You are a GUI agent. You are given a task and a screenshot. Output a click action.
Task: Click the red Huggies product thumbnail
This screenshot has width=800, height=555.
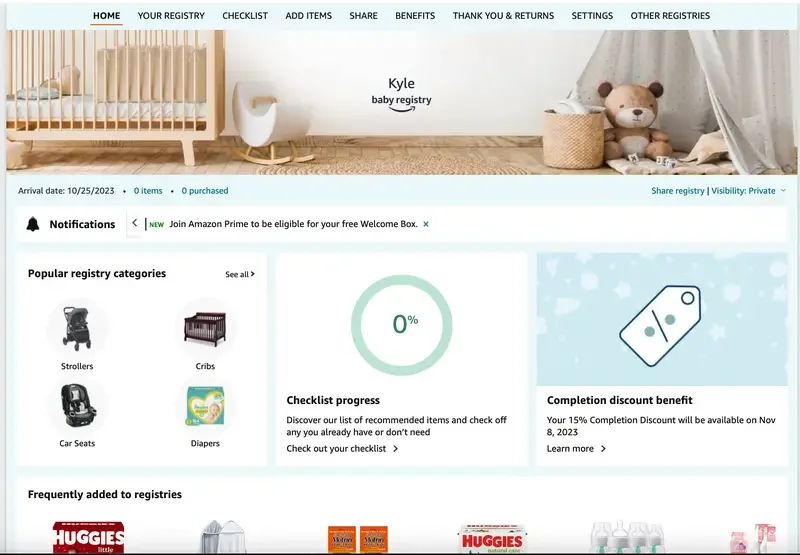click(89, 537)
